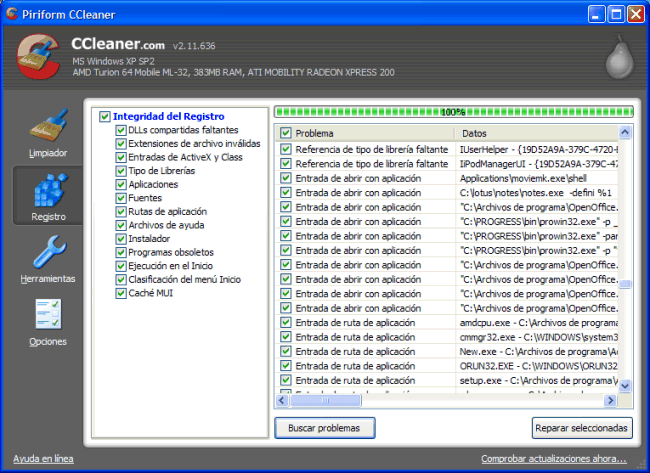Open Ayuda en línea link

[x=43, y=459]
